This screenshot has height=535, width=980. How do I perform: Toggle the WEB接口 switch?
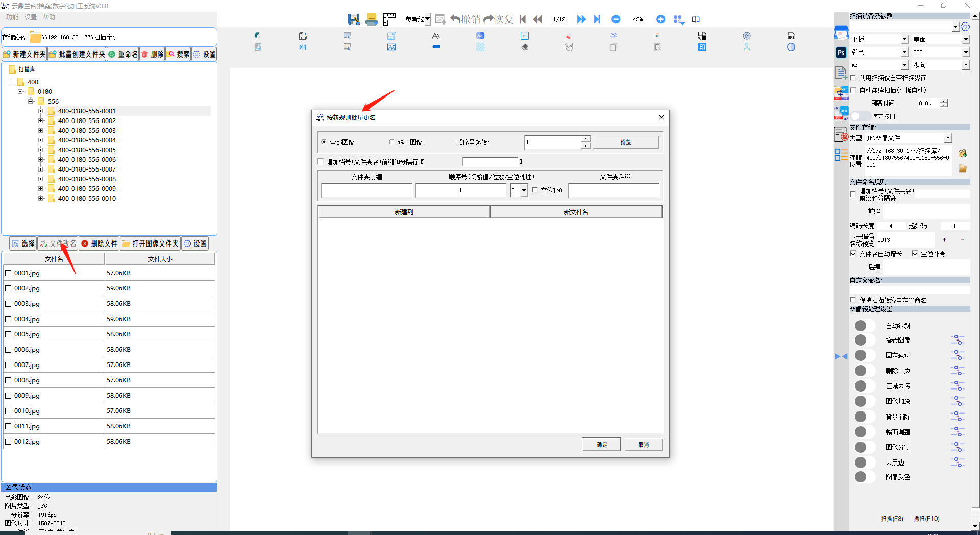pos(860,116)
